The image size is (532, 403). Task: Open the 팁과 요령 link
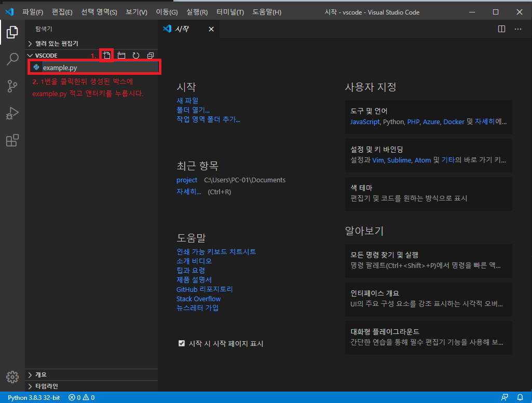tap(190, 270)
